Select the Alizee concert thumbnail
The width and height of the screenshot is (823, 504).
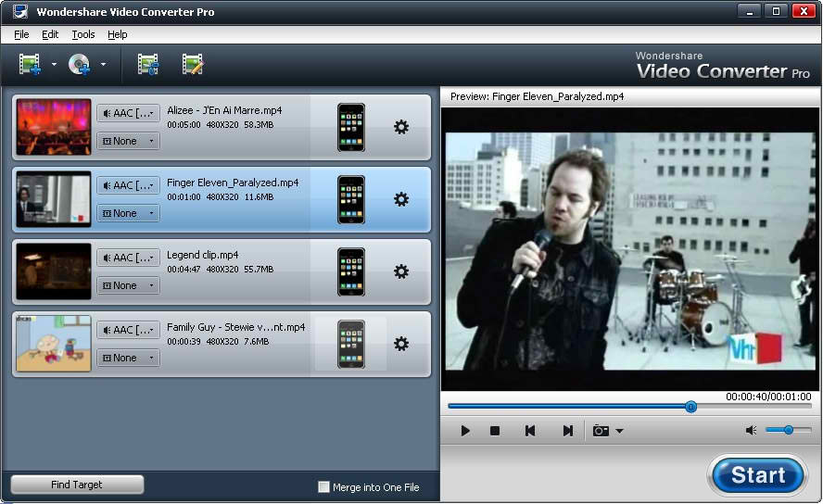(x=54, y=128)
